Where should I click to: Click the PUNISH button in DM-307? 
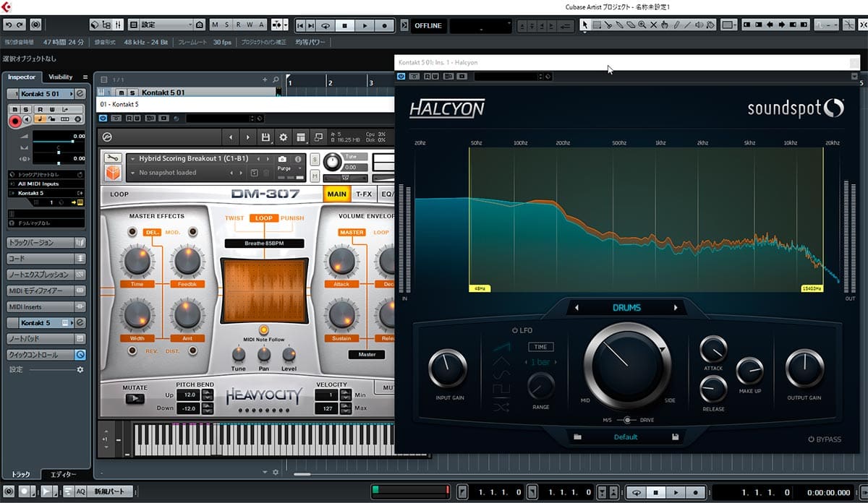pyautogui.click(x=292, y=218)
